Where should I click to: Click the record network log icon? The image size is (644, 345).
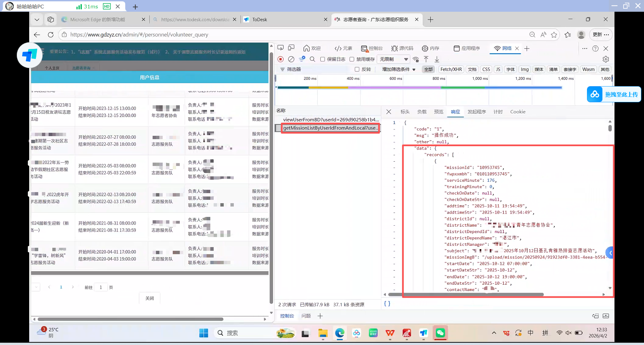pos(281,59)
